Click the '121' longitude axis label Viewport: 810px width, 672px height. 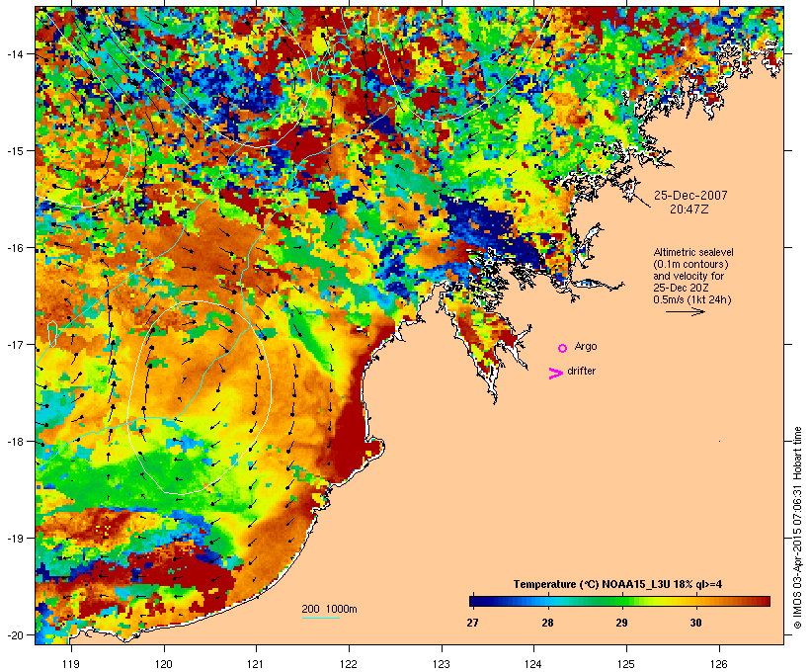[256, 664]
